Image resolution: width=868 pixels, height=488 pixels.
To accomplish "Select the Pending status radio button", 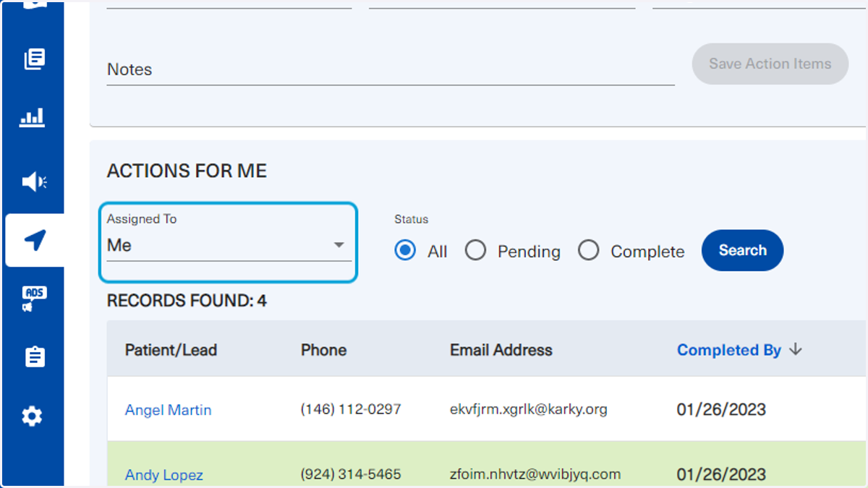I will pyautogui.click(x=475, y=251).
